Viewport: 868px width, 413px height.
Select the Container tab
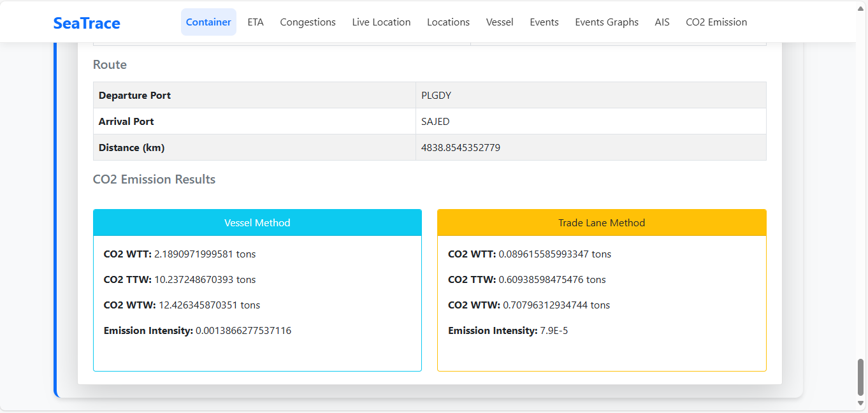point(208,22)
